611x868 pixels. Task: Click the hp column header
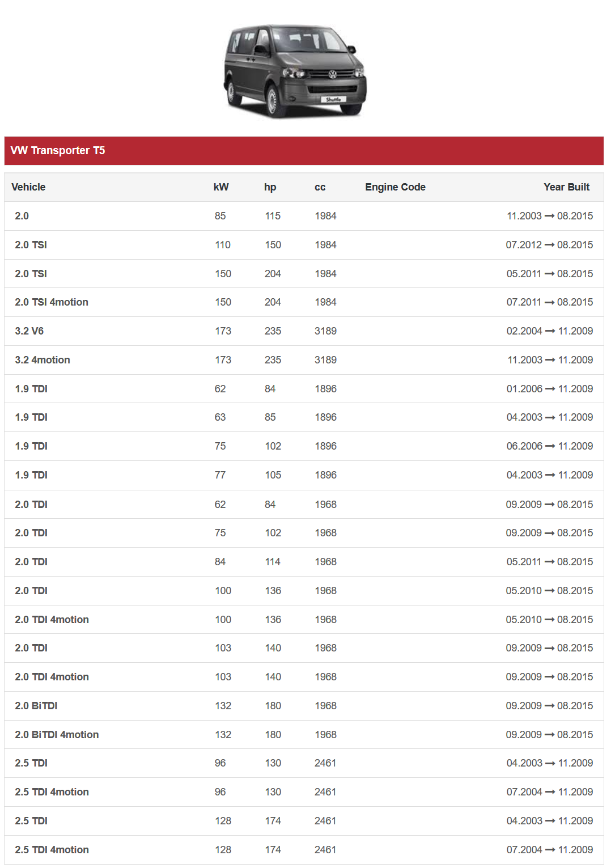point(270,187)
